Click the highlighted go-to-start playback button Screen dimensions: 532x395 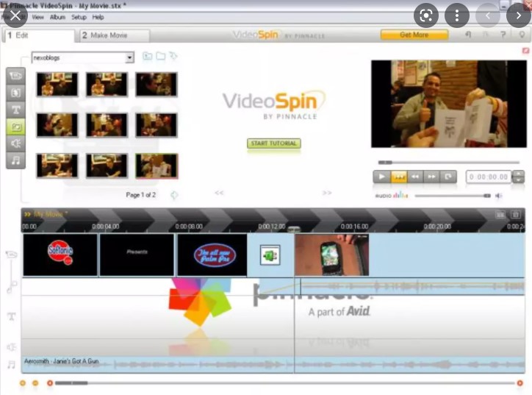tap(399, 177)
